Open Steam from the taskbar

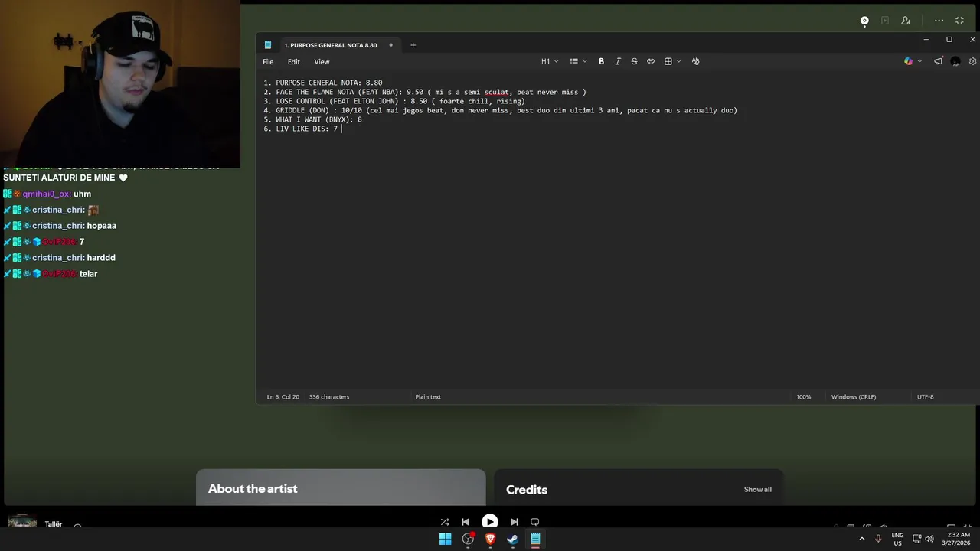[x=512, y=539]
